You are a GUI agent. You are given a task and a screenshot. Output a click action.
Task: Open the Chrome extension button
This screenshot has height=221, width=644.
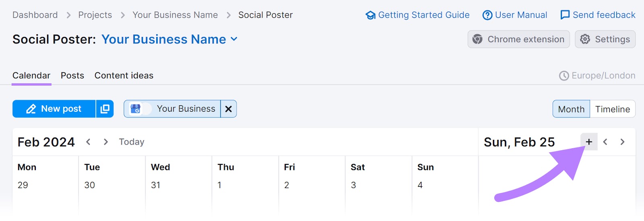pos(518,39)
